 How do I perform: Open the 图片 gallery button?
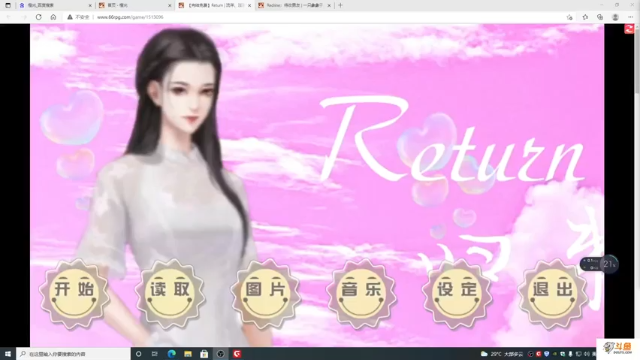[x=266, y=294]
